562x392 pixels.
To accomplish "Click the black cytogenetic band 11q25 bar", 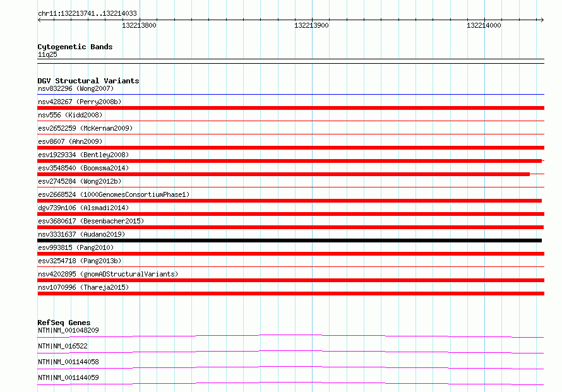I will [290, 61].
